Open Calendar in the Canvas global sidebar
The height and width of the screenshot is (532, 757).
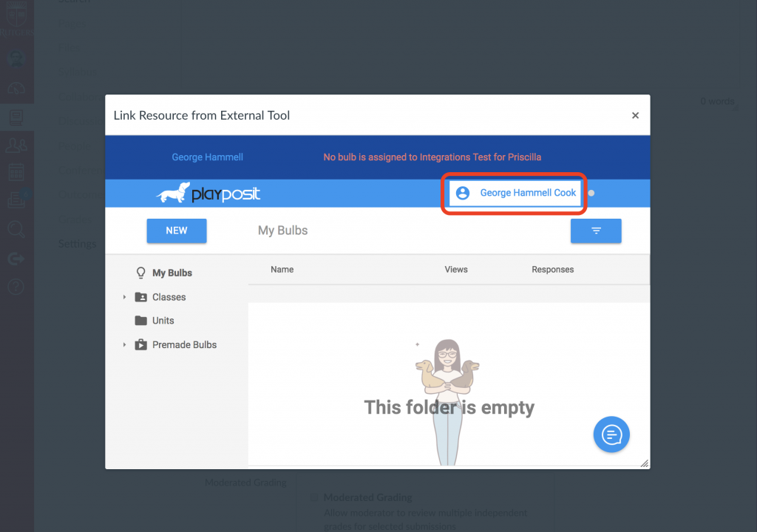[x=16, y=173]
